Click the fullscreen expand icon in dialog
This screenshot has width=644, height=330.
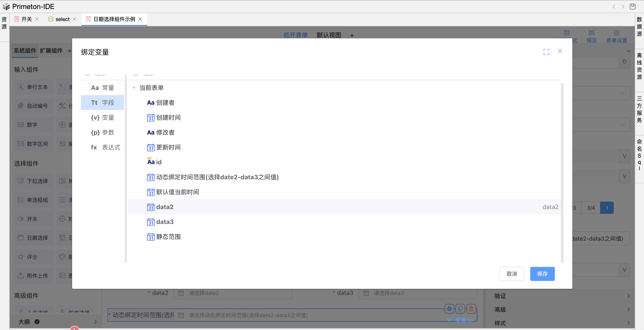pos(546,51)
